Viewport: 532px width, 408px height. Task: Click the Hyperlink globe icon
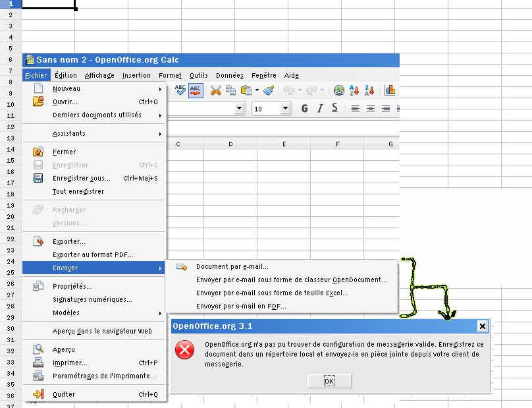point(338,90)
